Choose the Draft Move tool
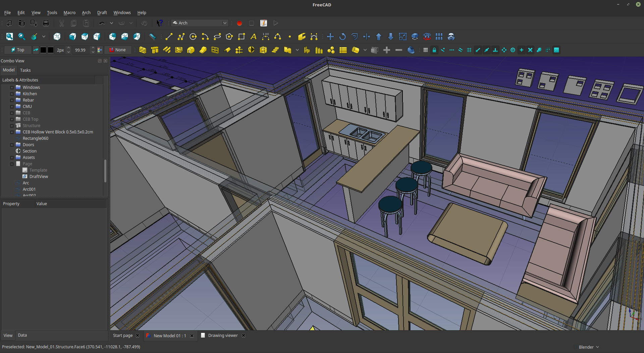Screen dimensions: 644x353 click(x=330, y=37)
